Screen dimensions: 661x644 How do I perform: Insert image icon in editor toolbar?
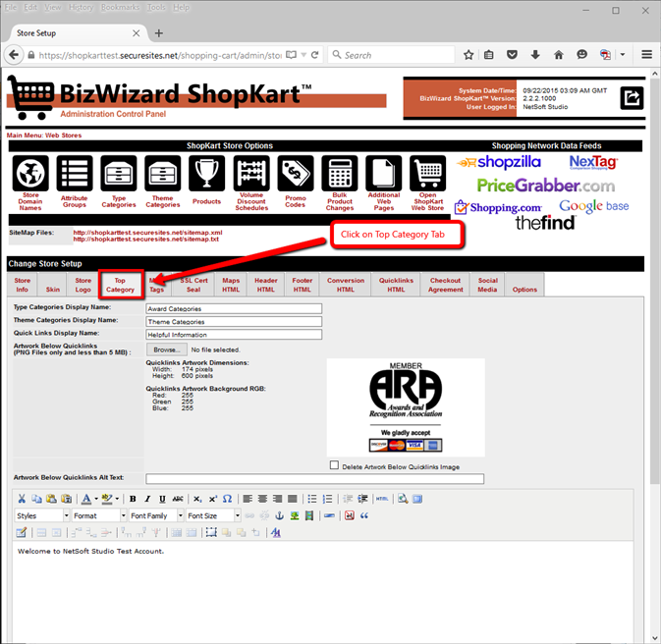point(295,515)
